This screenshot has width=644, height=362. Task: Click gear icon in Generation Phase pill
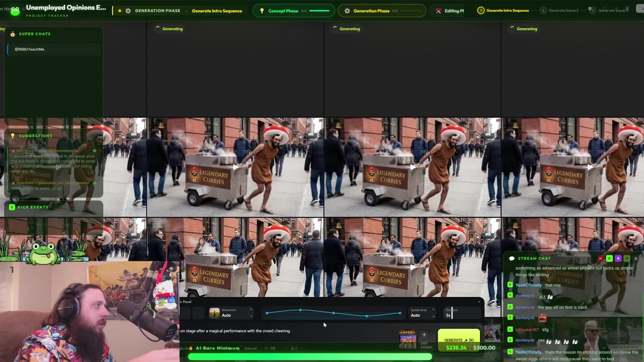click(x=347, y=11)
